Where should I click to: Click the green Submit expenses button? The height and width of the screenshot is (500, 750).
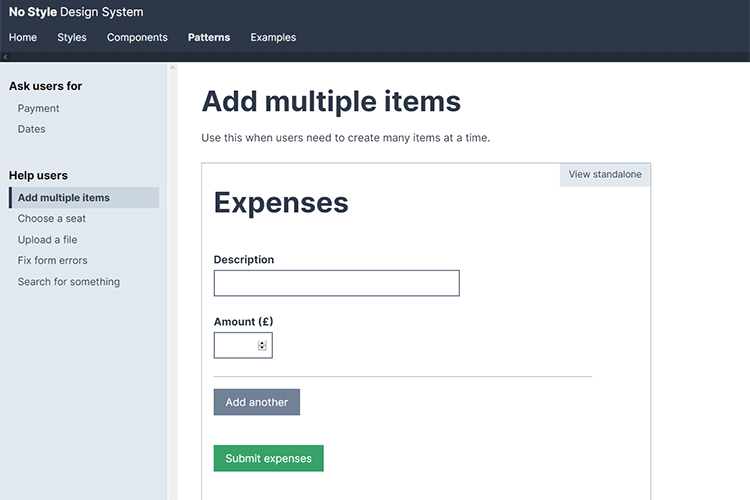[x=268, y=459]
